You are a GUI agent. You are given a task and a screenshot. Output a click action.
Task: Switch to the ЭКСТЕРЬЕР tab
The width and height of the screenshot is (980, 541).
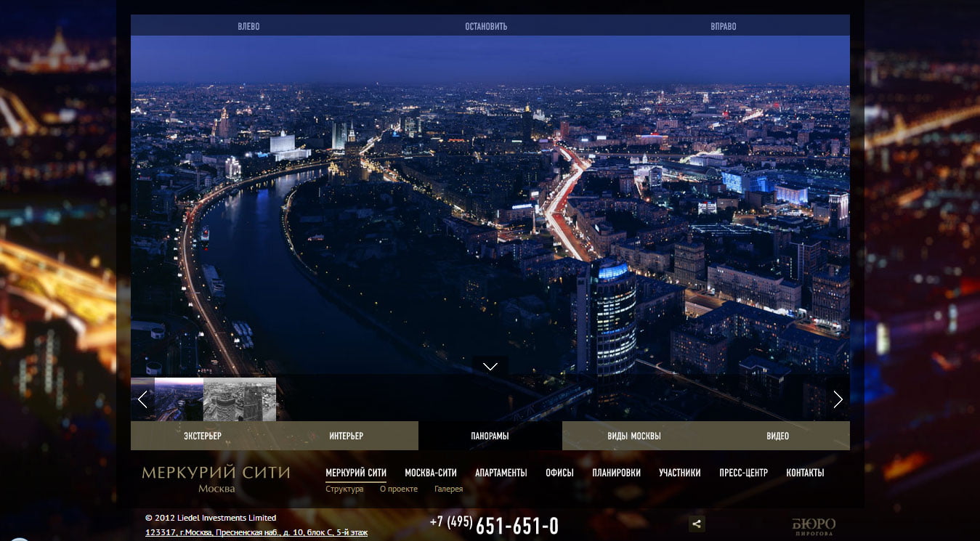(x=202, y=436)
